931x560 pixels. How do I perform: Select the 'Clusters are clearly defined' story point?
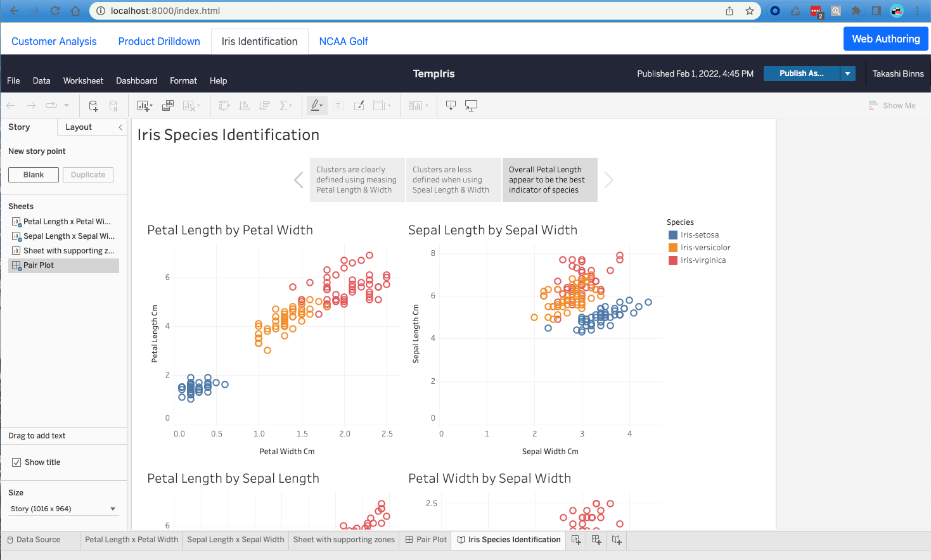pyautogui.click(x=357, y=180)
